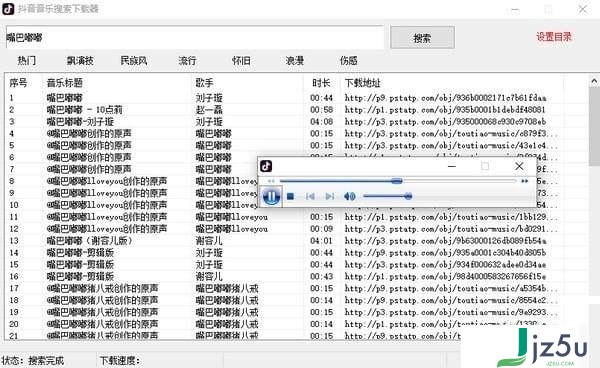Click artist 赵一磊 in row 2
Image resolution: width=600 pixels, height=368 pixels.
pyautogui.click(x=209, y=110)
